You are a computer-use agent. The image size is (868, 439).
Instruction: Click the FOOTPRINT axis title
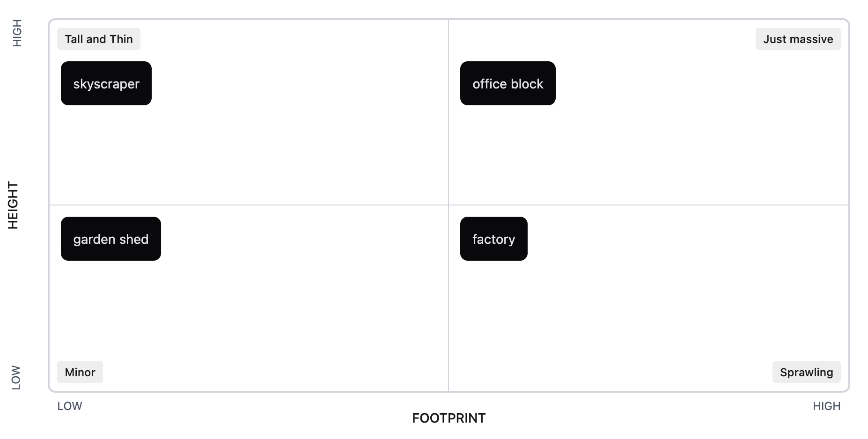(449, 418)
